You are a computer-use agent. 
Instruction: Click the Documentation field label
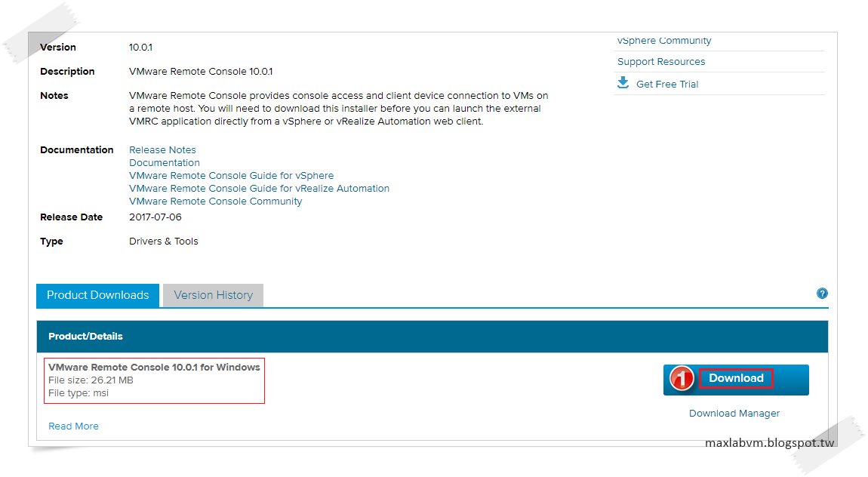point(76,150)
